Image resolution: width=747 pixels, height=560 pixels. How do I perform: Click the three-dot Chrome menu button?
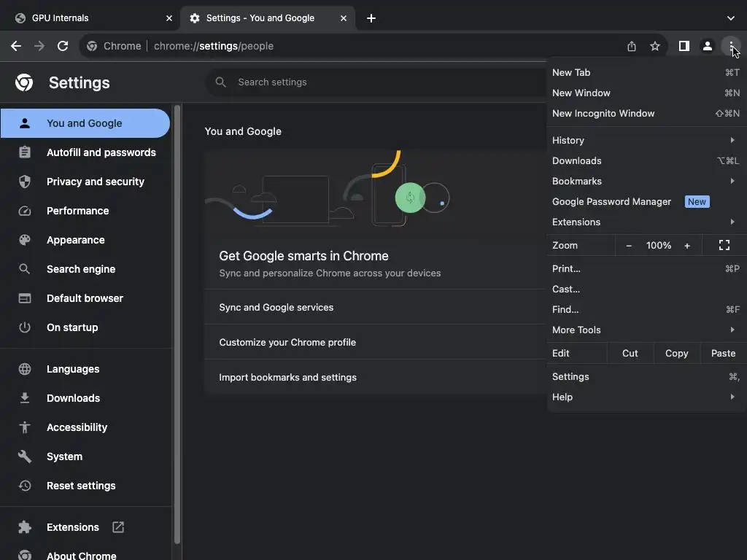pos(731,46)
